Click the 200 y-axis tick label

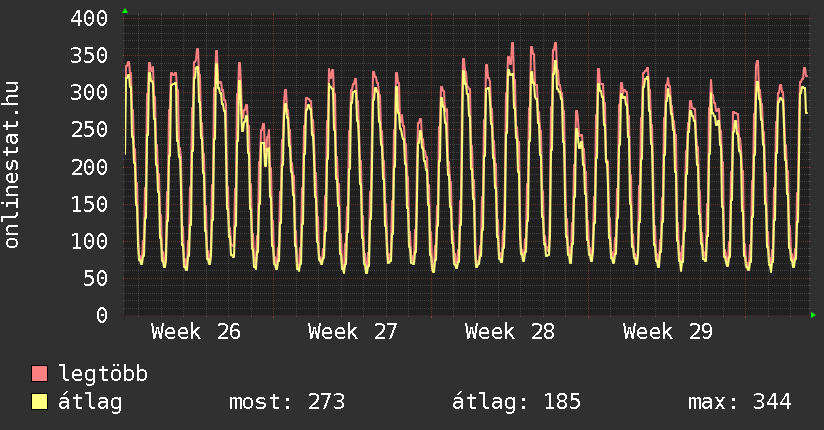coord(89,167)
